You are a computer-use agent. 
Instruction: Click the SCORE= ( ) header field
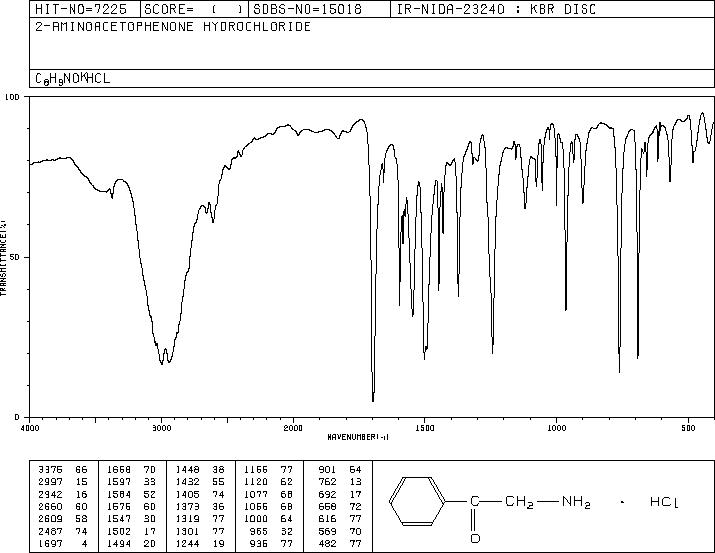(x=194, y=9)
